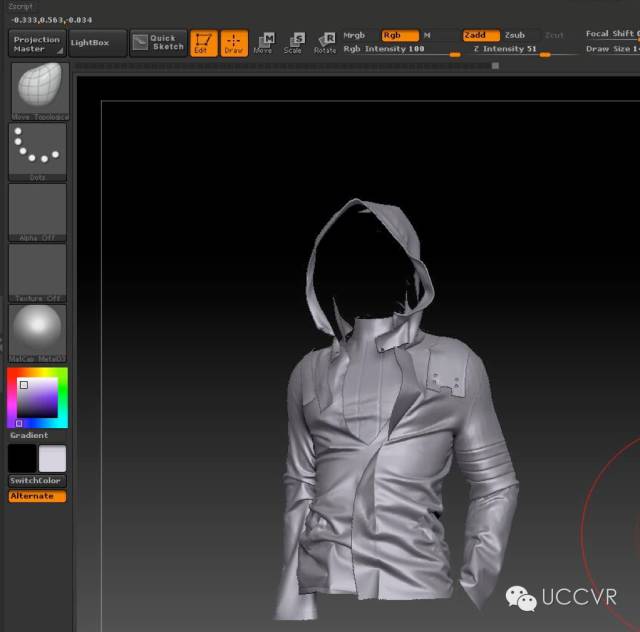Toggle the Rgb channel button
The image size is (640, 632).
pyautogui.click(x=400, y=36)
